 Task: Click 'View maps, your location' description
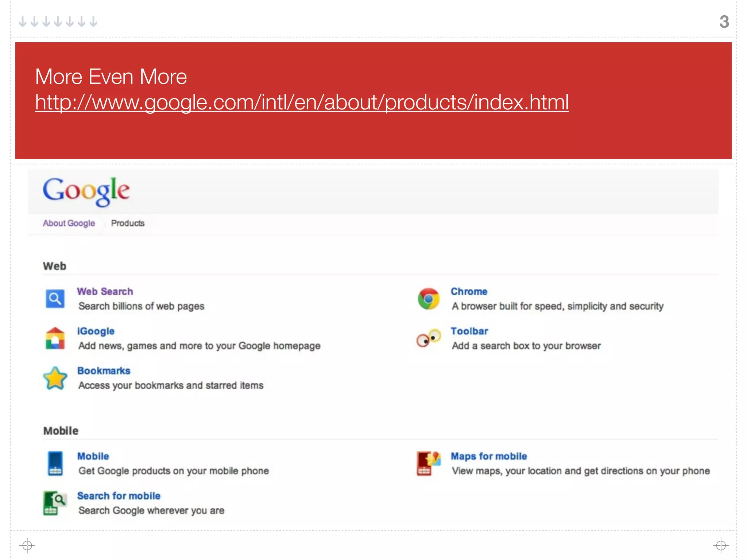581,471
